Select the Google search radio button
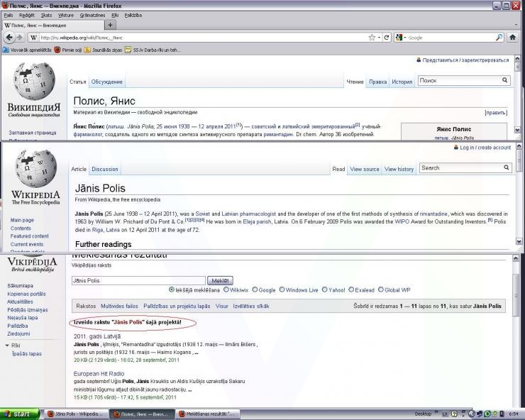The height and width of the screenshot is (420, 525). (x=255, y=289)
